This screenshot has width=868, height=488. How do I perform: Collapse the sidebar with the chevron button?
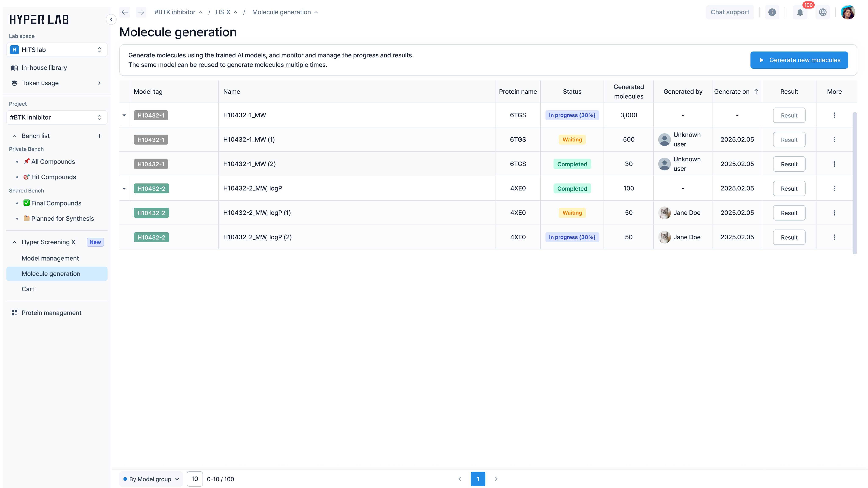[x=111, y=19]
